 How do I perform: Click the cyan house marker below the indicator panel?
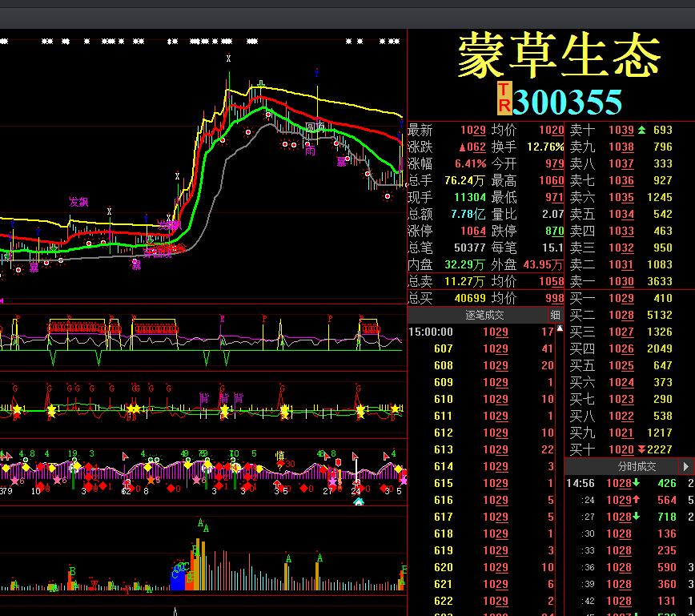359,501
